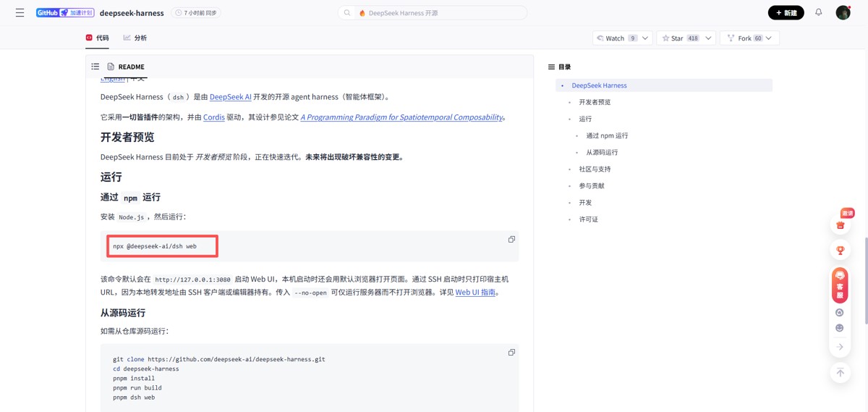
Task: Click the GitHub 加速计划 badge
Action: pyautogui.click(x=65, y=12)
